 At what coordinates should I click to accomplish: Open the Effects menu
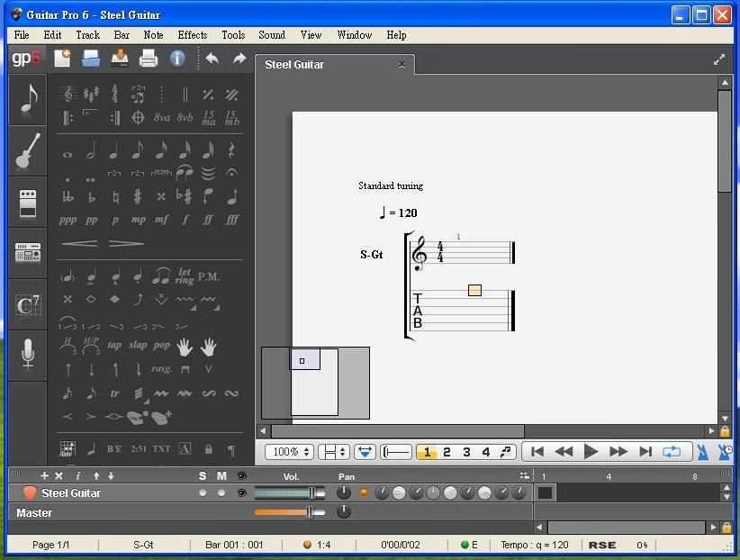click(x=193, y=35)
